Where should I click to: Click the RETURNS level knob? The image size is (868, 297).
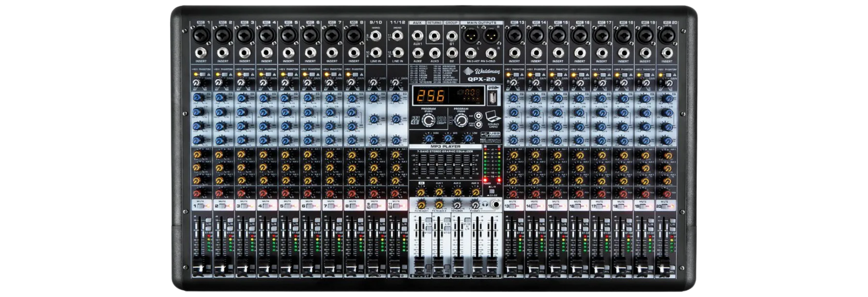click(x=457, y=205)
